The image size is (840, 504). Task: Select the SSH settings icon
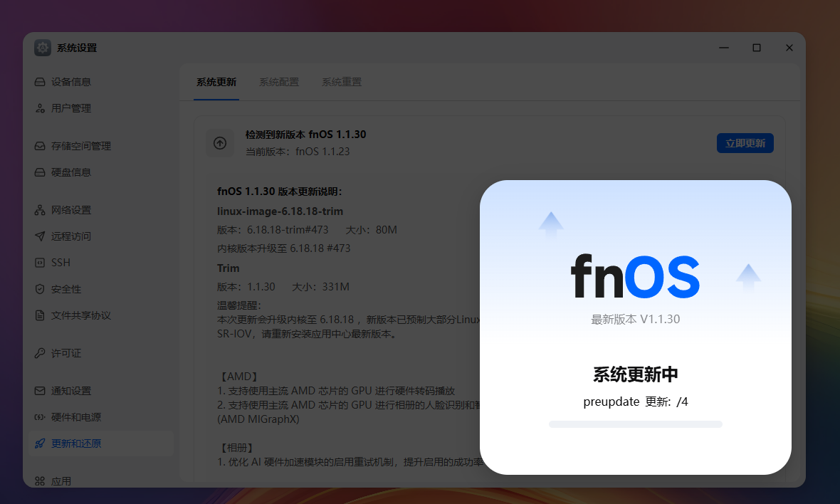pyautogui.click(x=39, y=262)
